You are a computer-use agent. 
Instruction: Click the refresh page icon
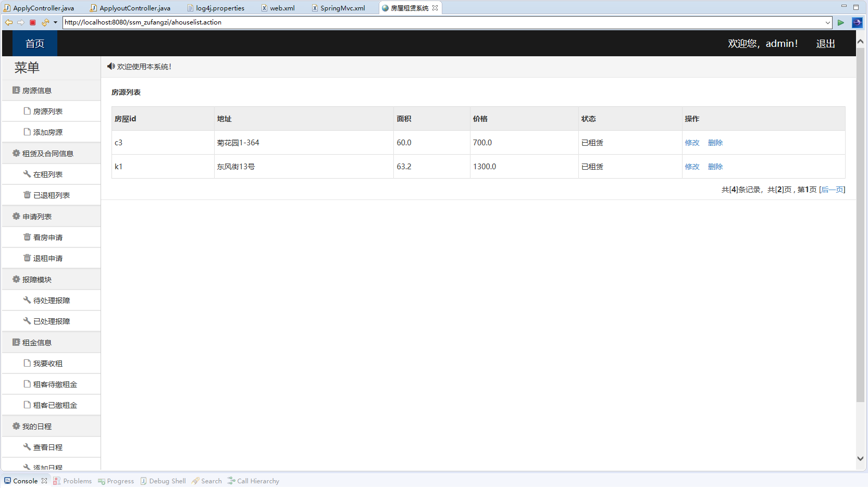click(x=45, y=22)
